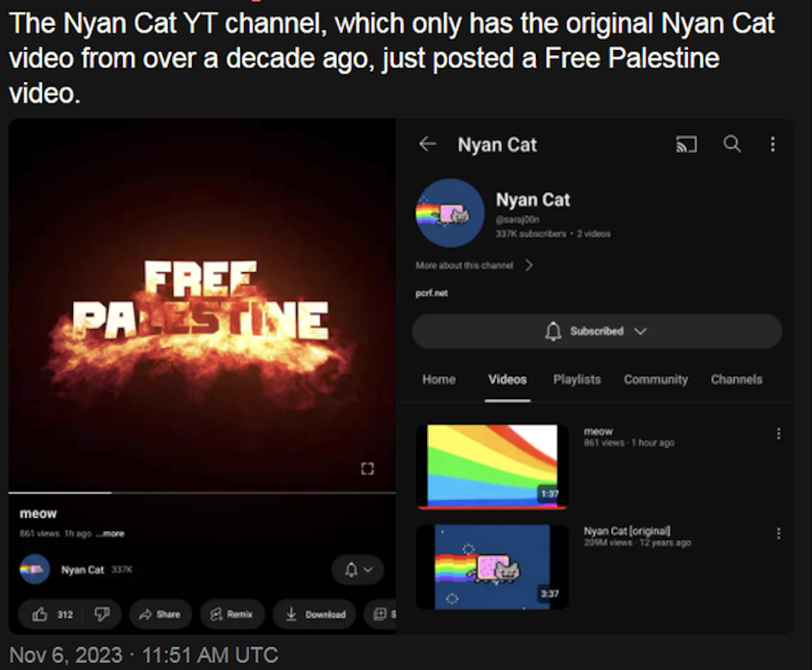This screenshot has width=812, height=670.
Task: Click the video progress bar
Action: (202, 493)
